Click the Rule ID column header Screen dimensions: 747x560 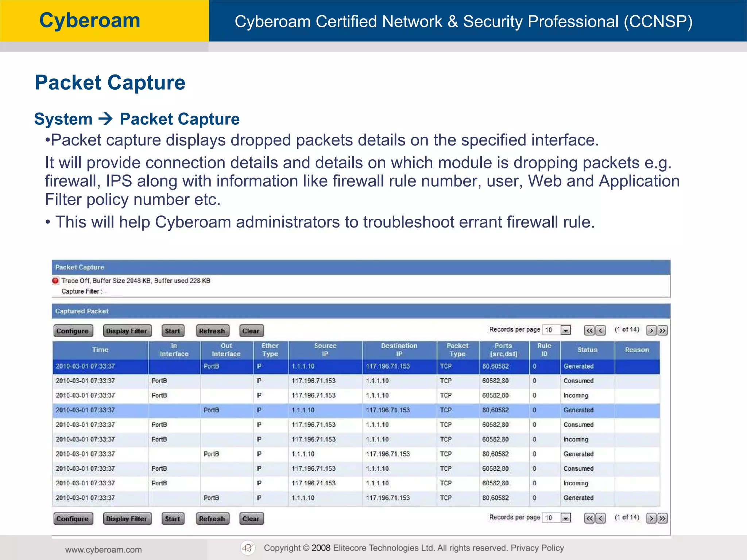coord(545,350)
